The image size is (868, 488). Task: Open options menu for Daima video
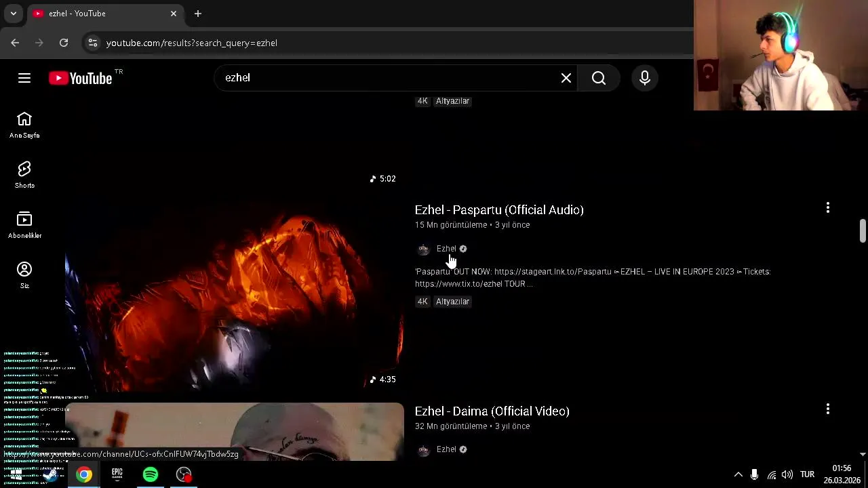828,409
